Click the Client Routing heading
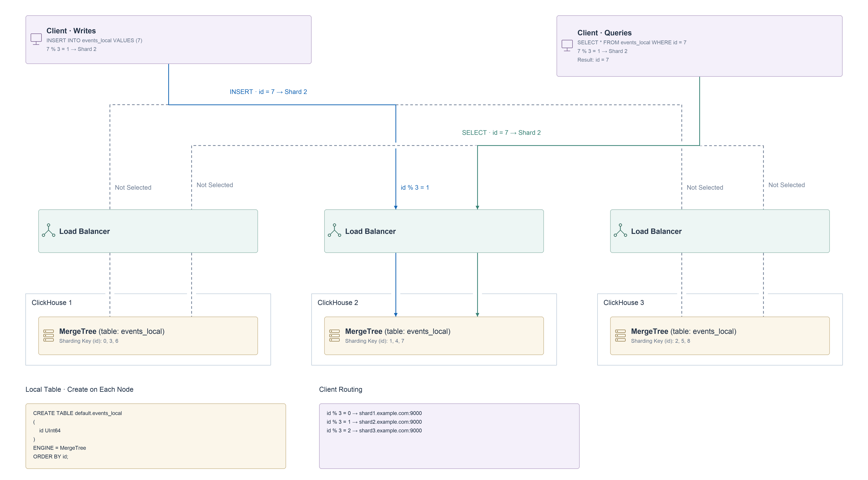This screenshot has width=868, height=480. click(341, 389)
